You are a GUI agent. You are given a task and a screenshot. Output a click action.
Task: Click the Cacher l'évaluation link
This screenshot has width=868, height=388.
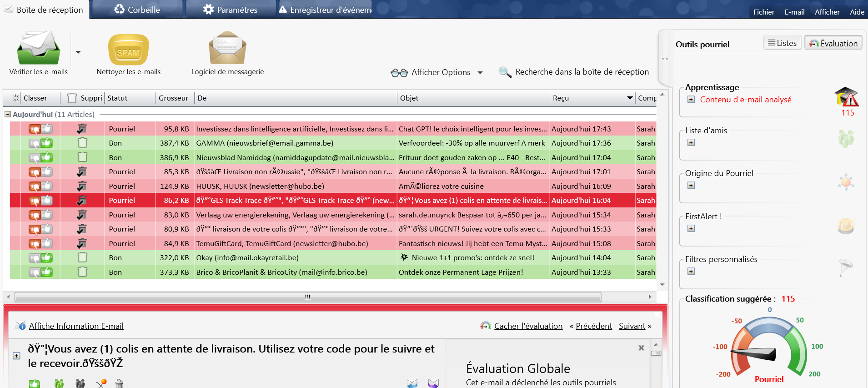pyautogui.click(x=528, y=326)
